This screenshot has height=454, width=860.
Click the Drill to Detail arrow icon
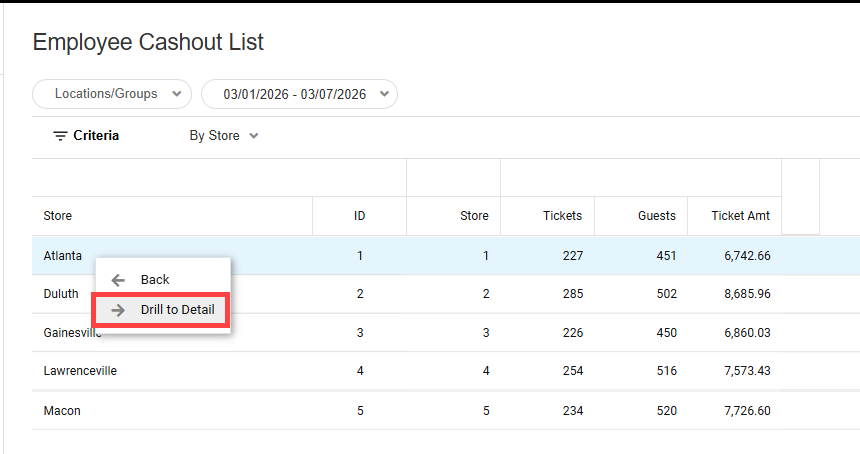[118, 310]
